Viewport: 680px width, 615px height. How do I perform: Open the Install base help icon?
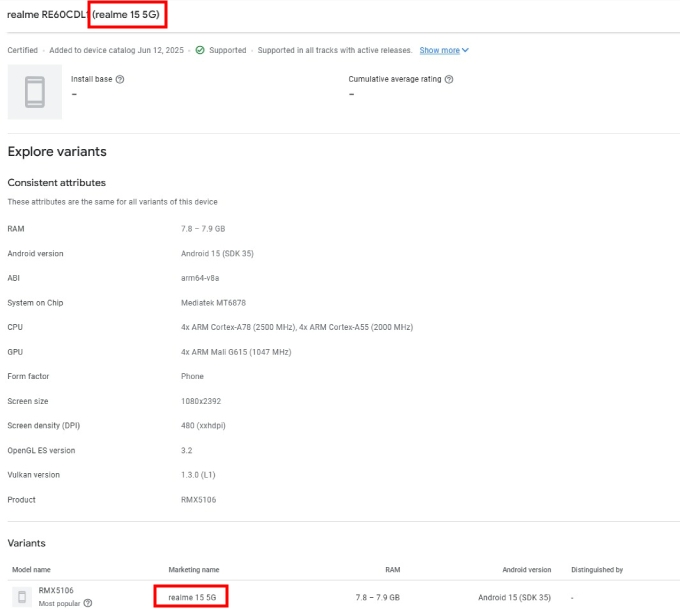point(120,79)
